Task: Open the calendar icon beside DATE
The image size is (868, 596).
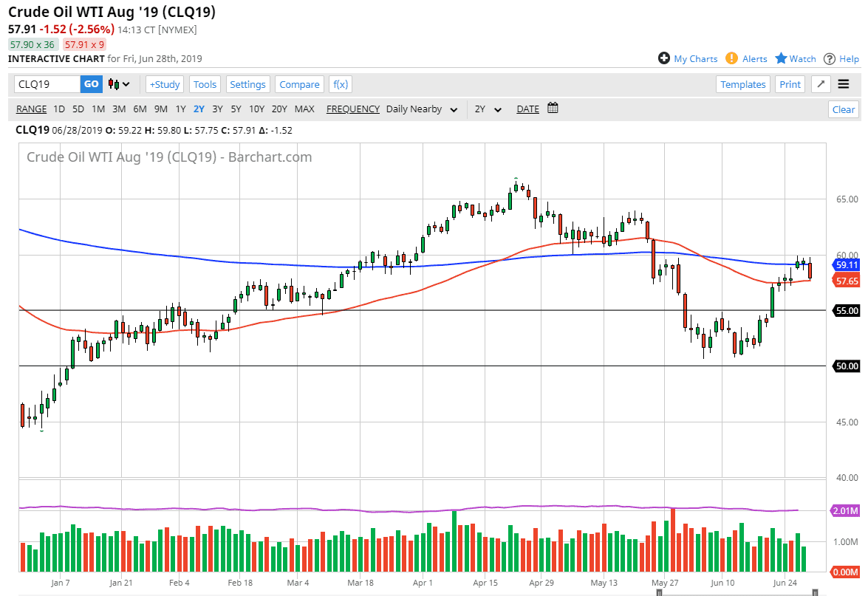Action: click(x=553, y=108)
